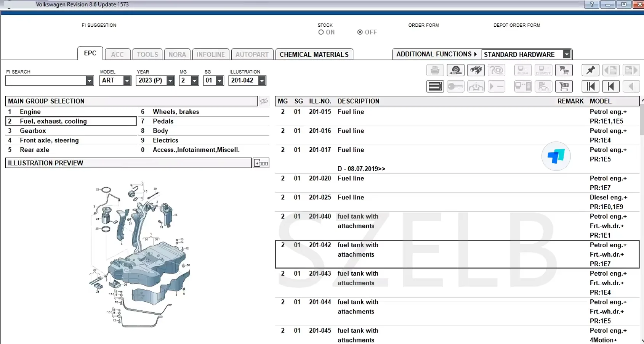Open ADDITIONAL FUNCTIONS menu
This screenshot has height=344, width=644.
pos(436,54)
